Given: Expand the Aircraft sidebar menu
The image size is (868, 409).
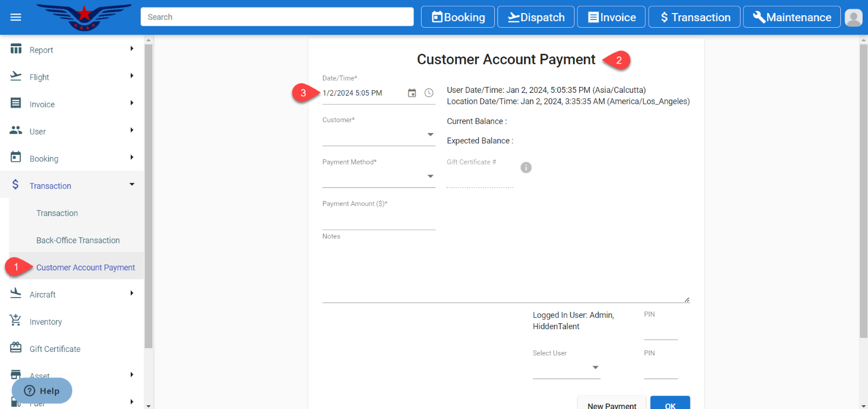Looking at the screenshot, I should 72,294.
